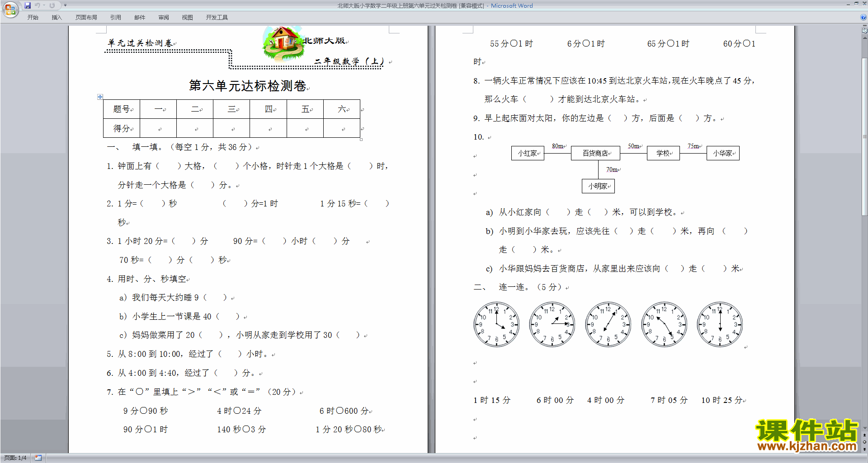868x463 pixels.
Task: Select the second clock image from left
Action: [x=552, y=324]
